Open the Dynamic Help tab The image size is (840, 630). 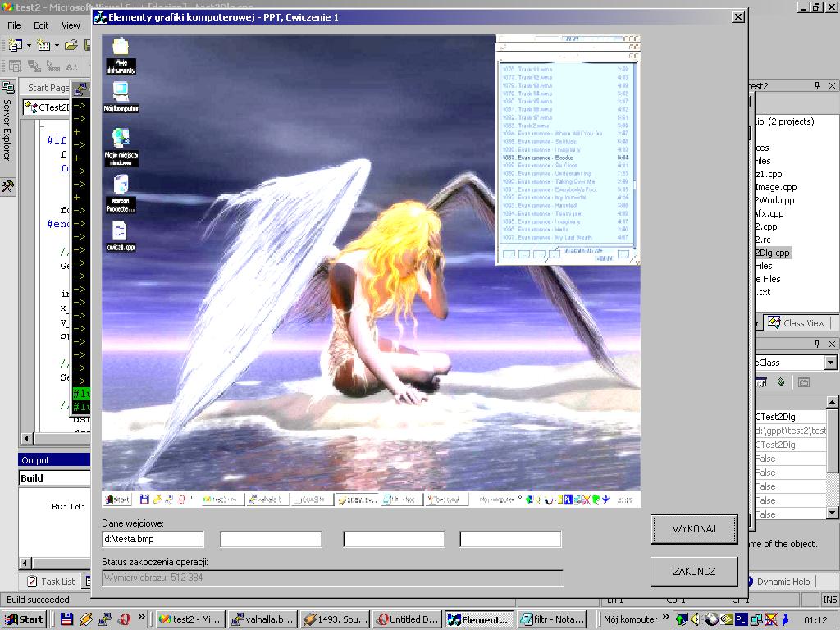coord(783,582)
